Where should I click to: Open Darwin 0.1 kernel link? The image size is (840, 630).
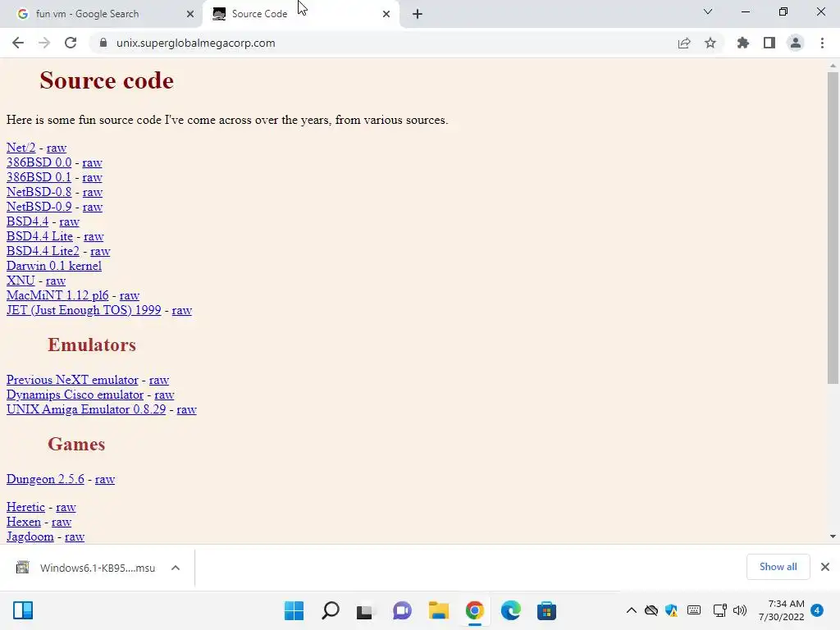[x=54, y=266]
